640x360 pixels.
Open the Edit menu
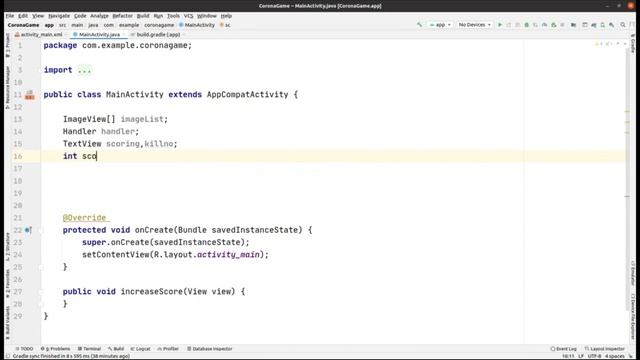[x=23, y=16]
